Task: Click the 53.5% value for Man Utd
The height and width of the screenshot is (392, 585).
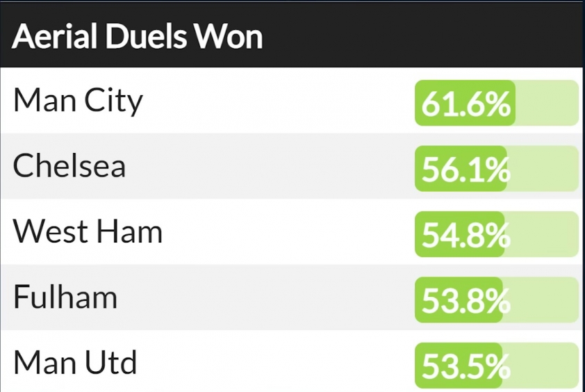Action: pos(466,366)
